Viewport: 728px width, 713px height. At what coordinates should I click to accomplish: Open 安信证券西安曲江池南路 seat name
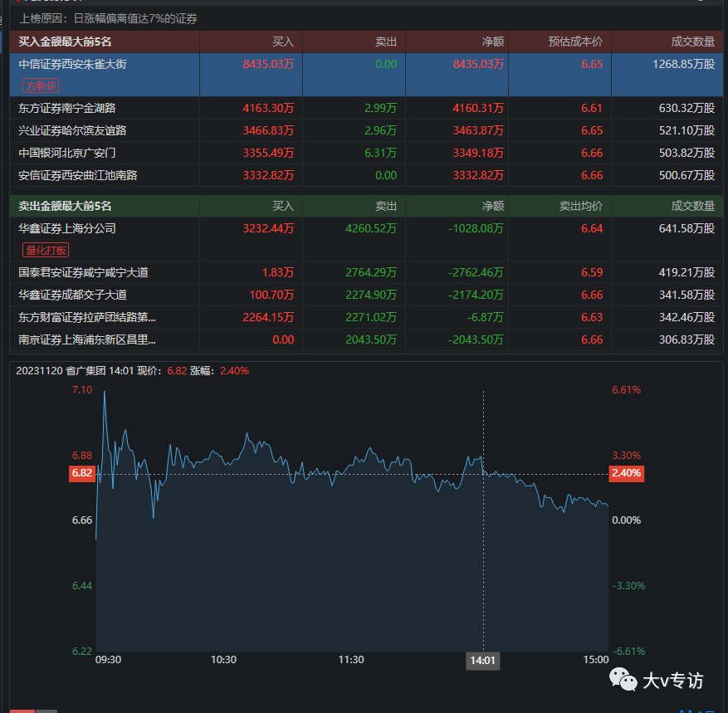click(x=77, y=175)
